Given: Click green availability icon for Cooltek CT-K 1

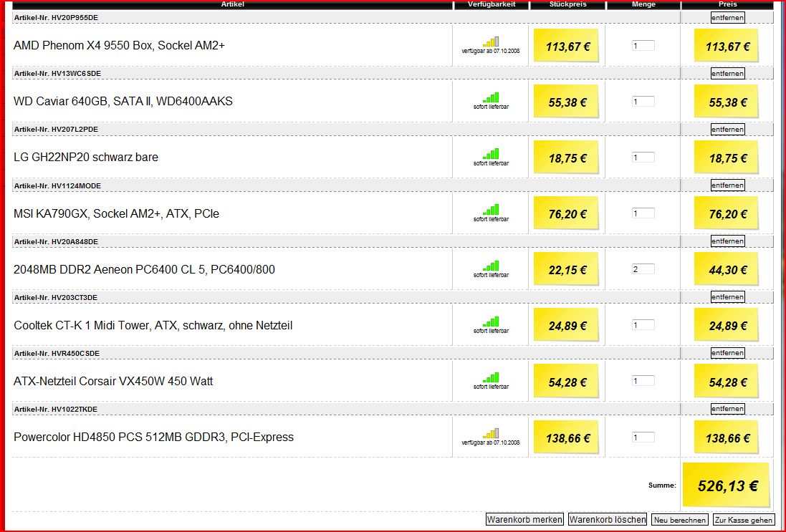Looking at the screenshot, I should tap(491, 321).
